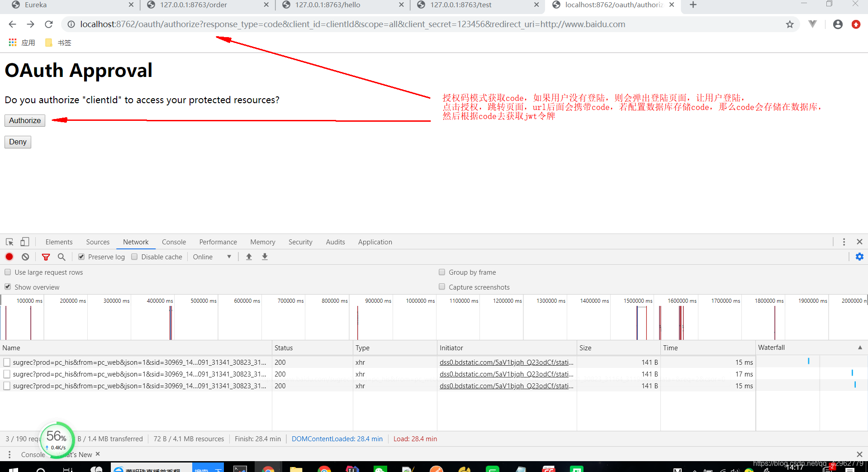Click the 1500000 ms mark on overview timeline
Viewport: 868px width, 472px height.
[638, 301]
